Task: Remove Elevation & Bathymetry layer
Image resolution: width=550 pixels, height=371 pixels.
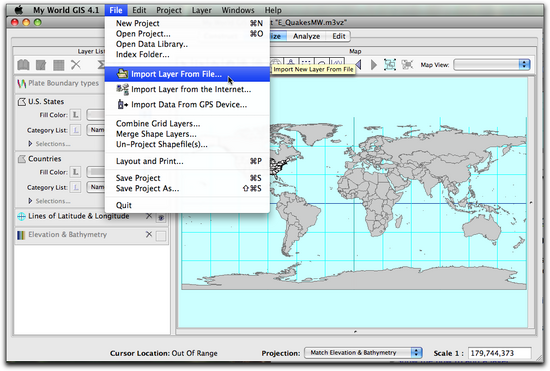Action: point(149,234)
